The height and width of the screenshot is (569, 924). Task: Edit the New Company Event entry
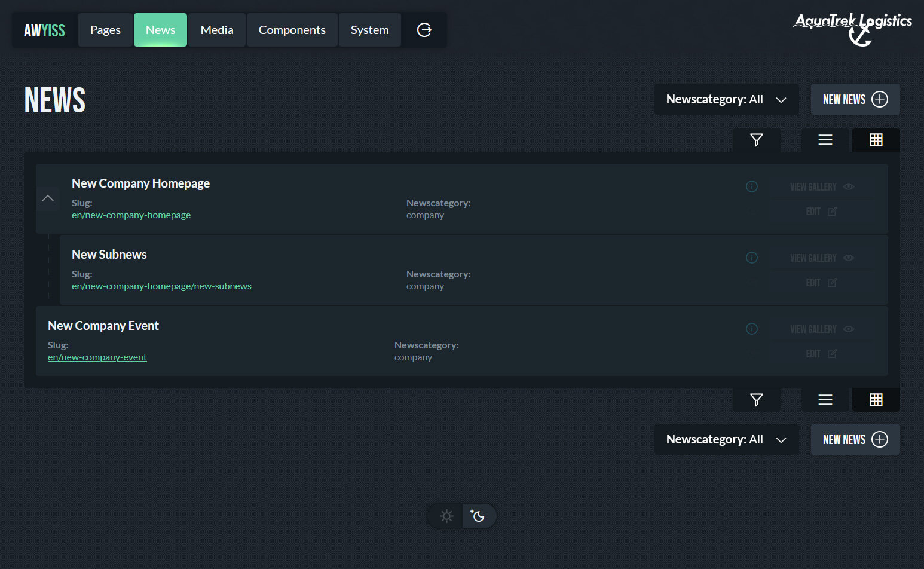pos(821,354)
